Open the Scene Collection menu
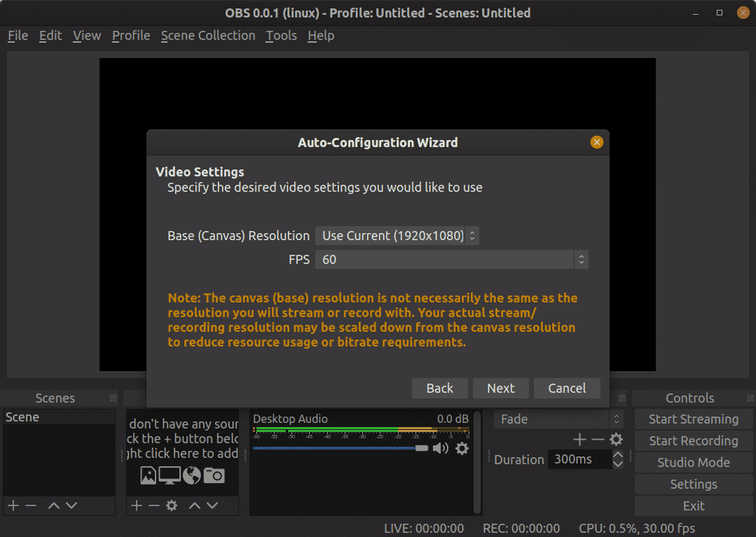 click(207, 35)
